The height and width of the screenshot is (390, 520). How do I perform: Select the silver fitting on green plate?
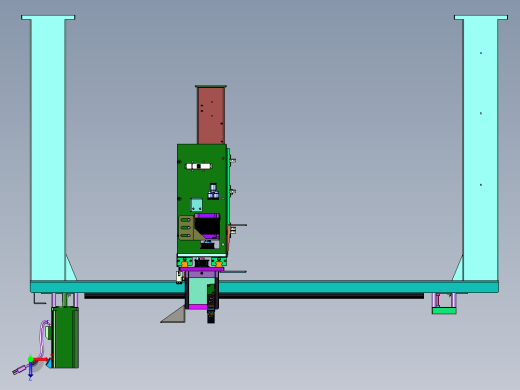pyautogui.click(x=213, y=191)
